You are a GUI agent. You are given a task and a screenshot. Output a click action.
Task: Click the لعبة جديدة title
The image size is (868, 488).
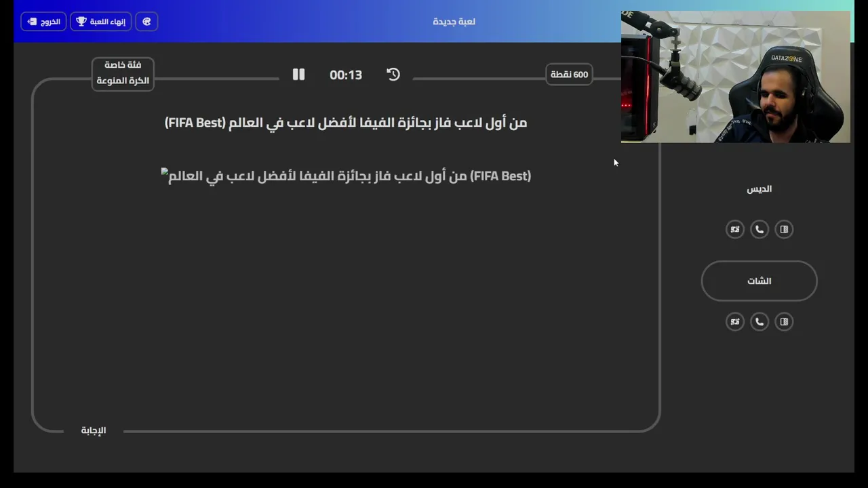tap(454, 22)
